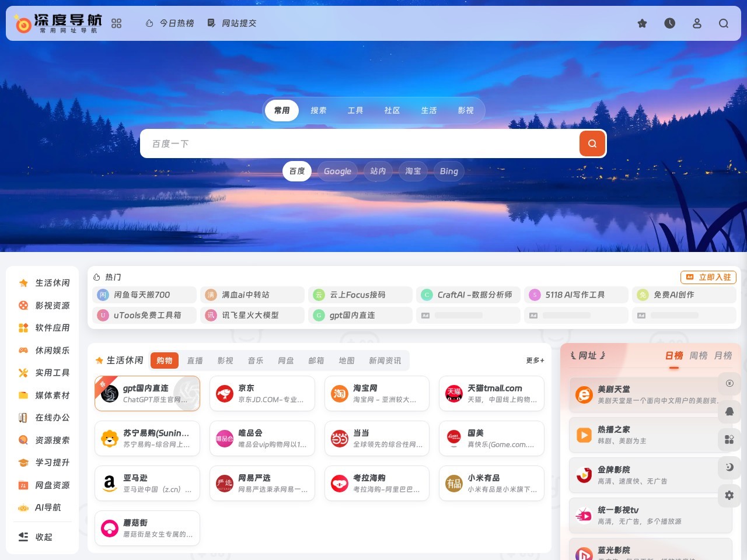Open the 天猫tmall.com card
The height and width of the screenshot is (560, 747).
click(491, 394)
